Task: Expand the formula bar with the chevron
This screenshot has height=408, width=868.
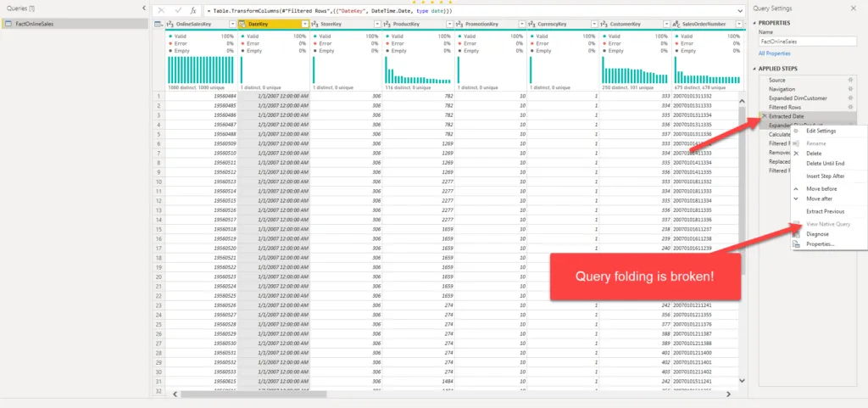Action: tap(740, 9)
